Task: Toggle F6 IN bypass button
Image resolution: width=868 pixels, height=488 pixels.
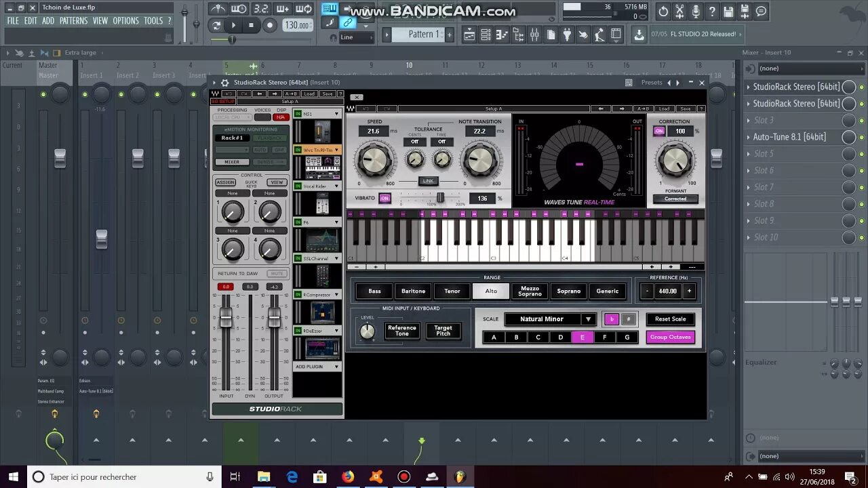Action: coord(298,222)
